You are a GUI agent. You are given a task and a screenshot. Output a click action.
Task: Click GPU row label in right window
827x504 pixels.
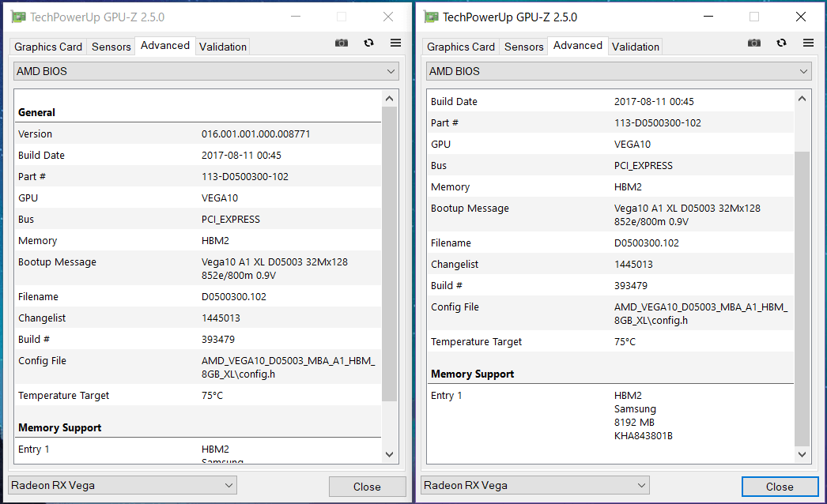(440, 144)
